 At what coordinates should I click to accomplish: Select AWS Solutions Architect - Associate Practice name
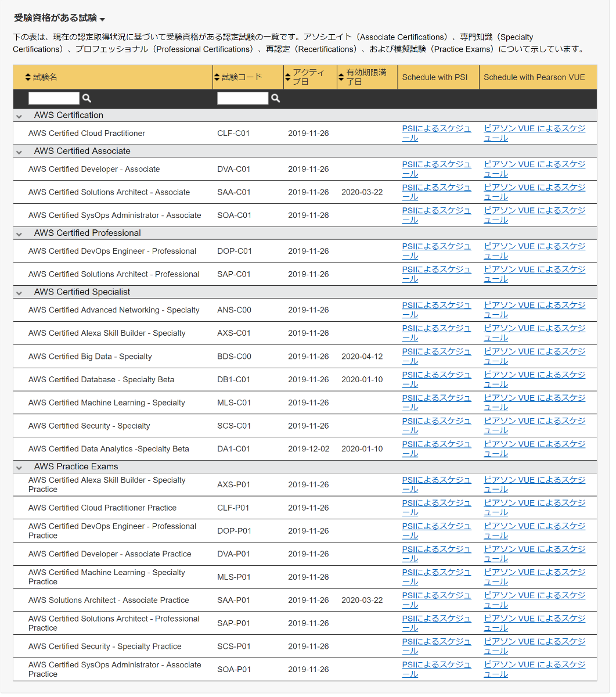tap(109, 600)
